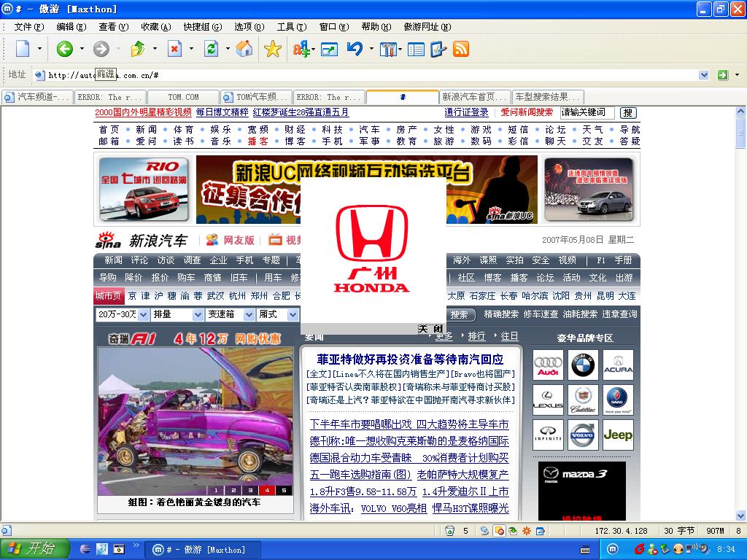Click the New Page toolbar icon

pyautogui.click(x=23, y=49)
